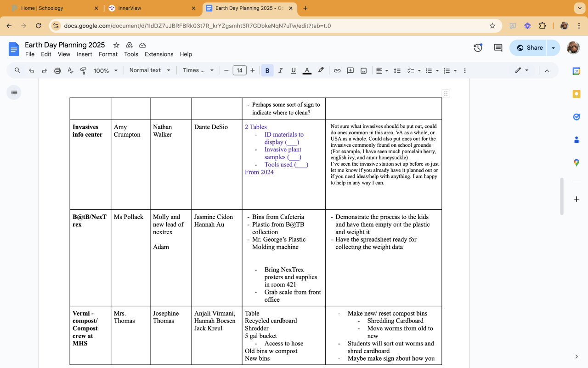This screenshot has width=588, height=368.
Task: Show the document outline sidebar
Action: [14, 92]
